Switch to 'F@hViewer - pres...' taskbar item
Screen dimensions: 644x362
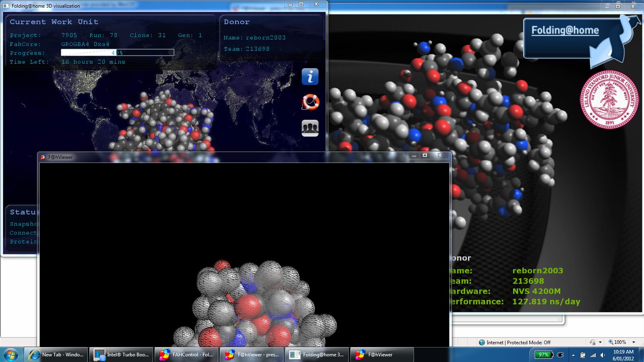[x=252, y=355]
